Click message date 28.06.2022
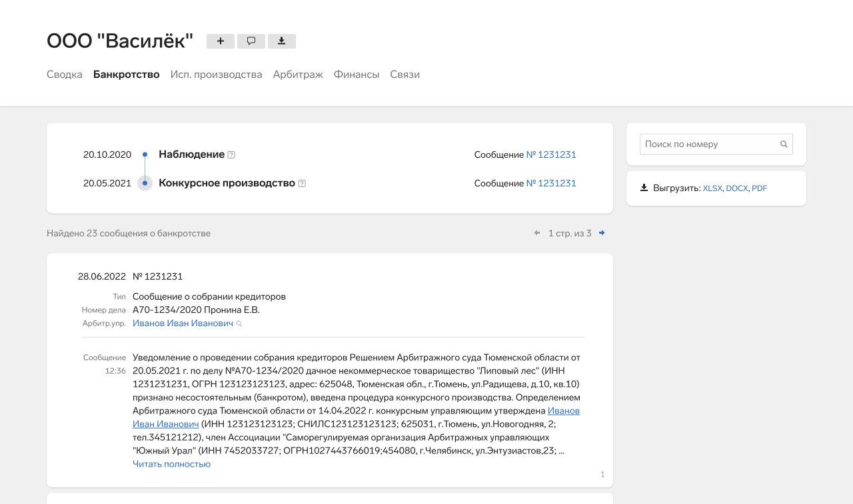The height and width of the screenshot is (504, 853). [102, 276]
